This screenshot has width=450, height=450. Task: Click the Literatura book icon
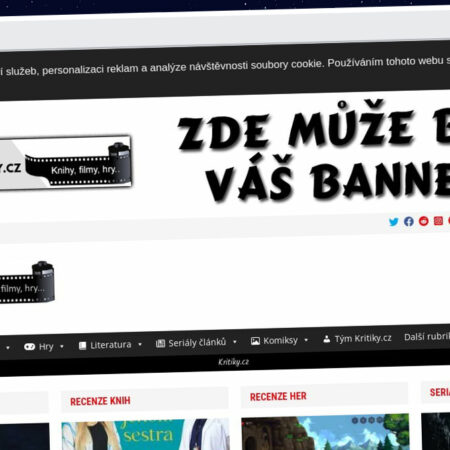82,346
